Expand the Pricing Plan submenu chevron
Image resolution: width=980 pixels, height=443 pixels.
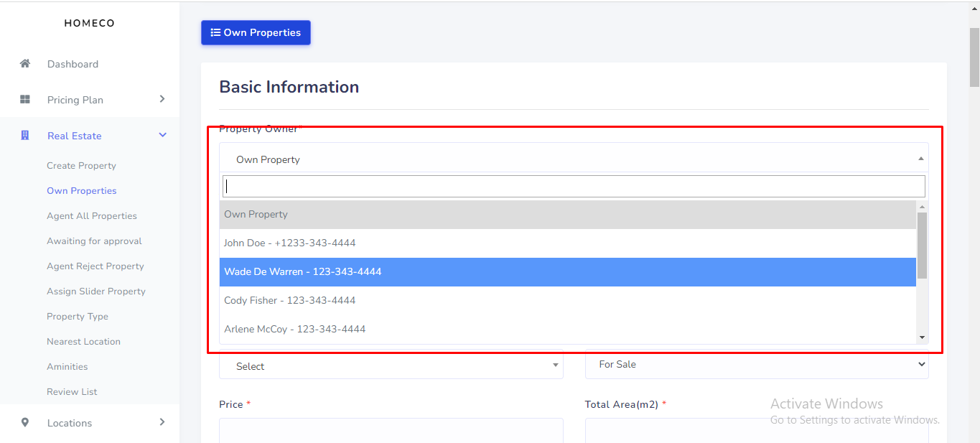[x=162, y=99]
